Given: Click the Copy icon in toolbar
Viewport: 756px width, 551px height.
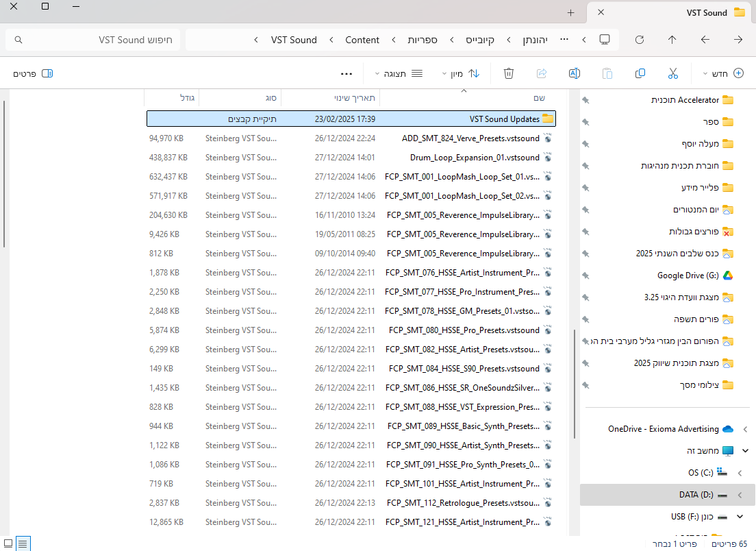Looking at the screenshot, I should (x=640, y=73).
